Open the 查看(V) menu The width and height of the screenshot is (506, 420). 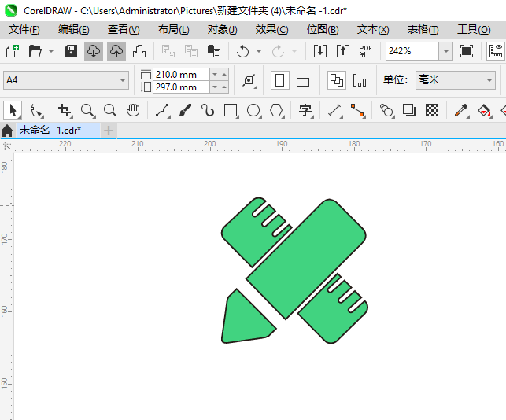click(124, 30)
